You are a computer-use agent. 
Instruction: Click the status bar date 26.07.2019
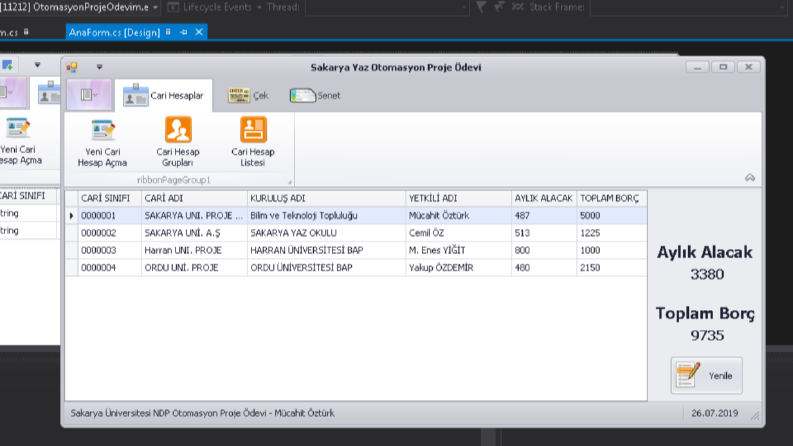click(715, 413)
